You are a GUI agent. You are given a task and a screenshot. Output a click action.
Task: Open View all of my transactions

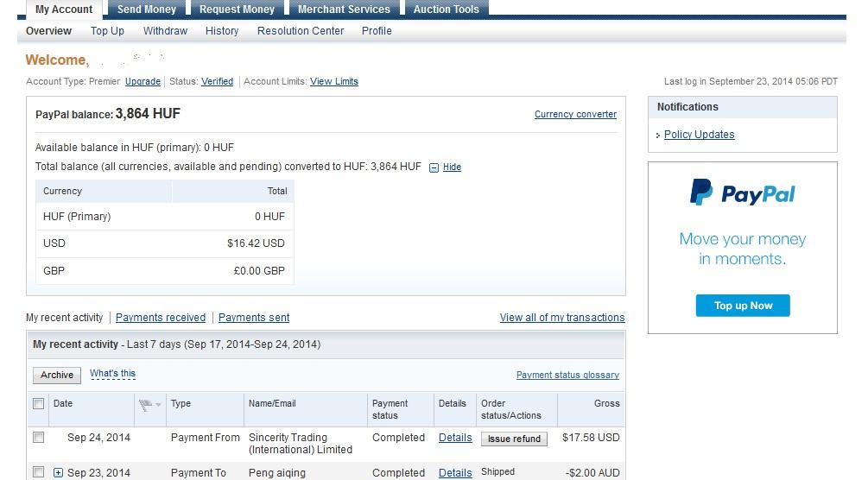click(562, 318)
